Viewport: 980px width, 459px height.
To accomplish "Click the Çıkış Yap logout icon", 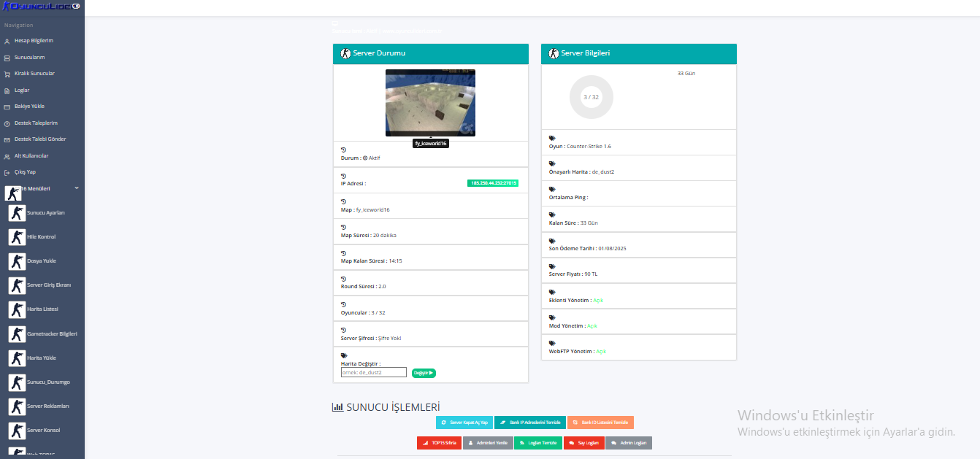I will [x=7, y=172].
